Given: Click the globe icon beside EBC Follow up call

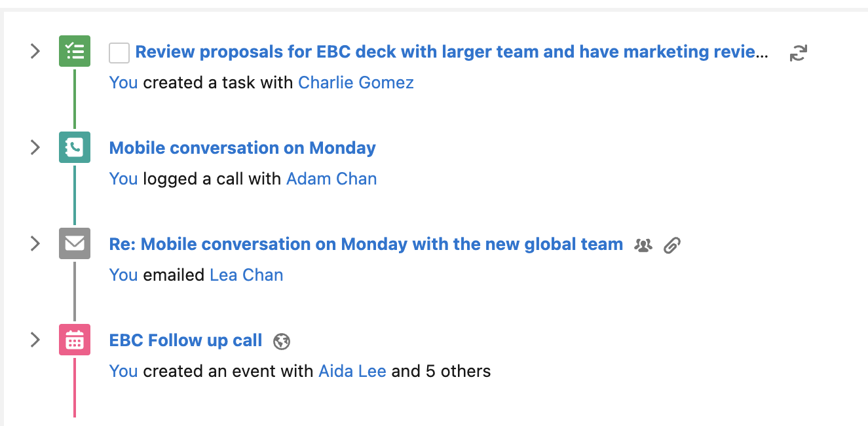Looking at the screenshot, I should tap(282, 342).
